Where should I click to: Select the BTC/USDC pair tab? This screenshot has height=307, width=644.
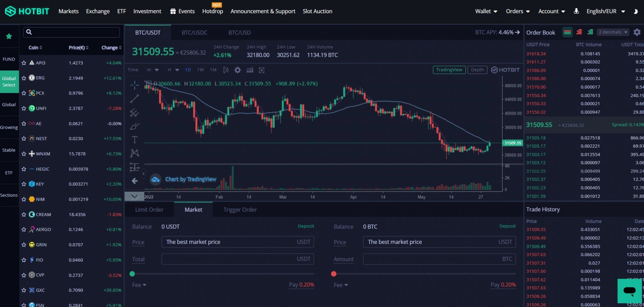click(x=194, y=33)
